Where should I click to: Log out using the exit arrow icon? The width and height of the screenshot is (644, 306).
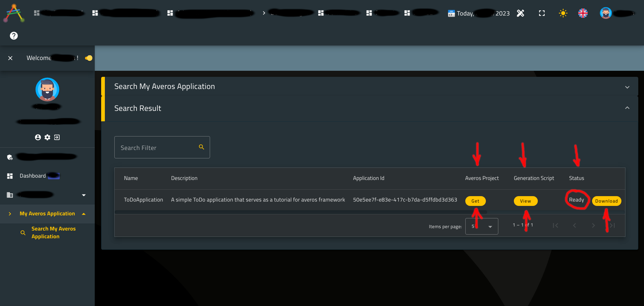coord(57,137)
